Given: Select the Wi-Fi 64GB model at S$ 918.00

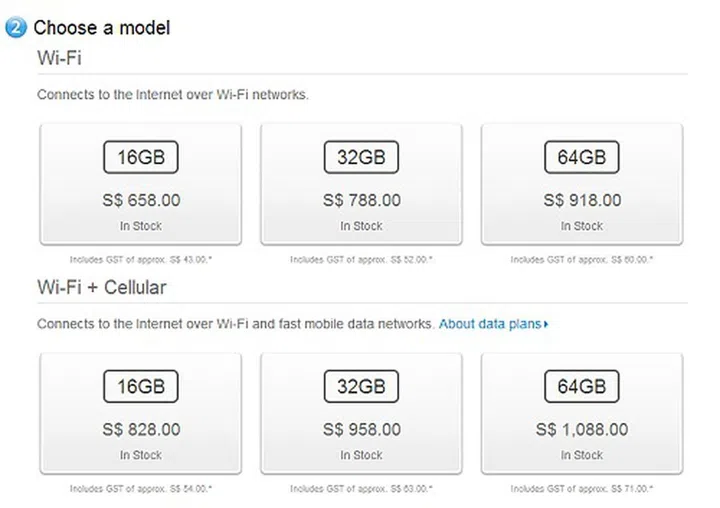Looking at the screenshot, I should pyautogui.click(x=582, y=184).
